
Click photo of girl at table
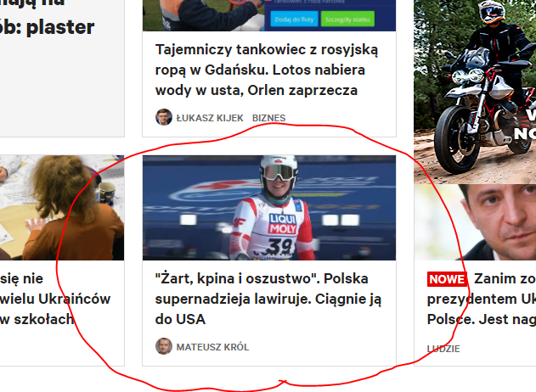(x=62, y=208)
